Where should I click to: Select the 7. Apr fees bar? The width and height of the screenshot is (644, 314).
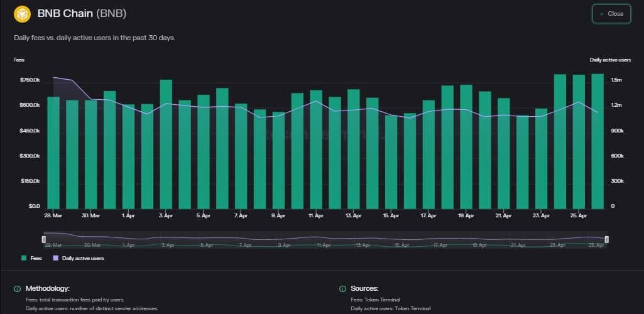241,156
